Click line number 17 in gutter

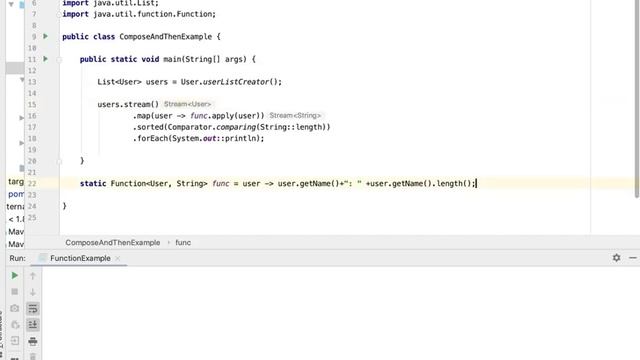tap(32, 127)
